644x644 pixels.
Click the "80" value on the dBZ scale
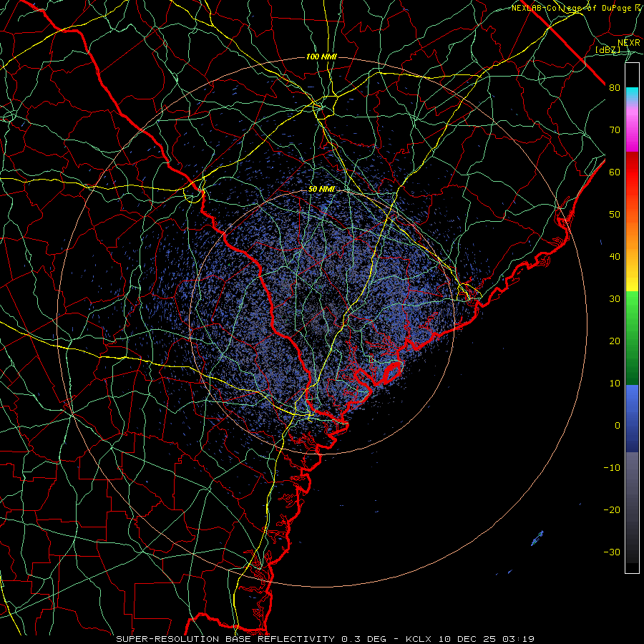pyautogui.click(x=615, y=88)
